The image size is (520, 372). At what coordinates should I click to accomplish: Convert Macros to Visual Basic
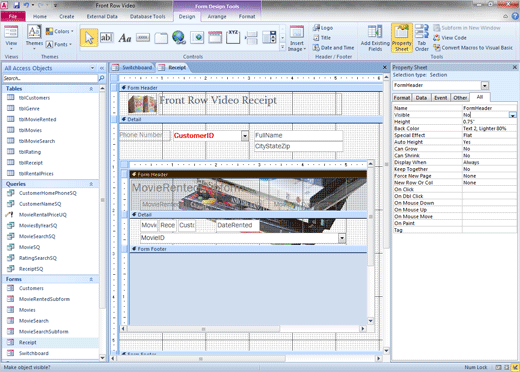tap(473, 48)
